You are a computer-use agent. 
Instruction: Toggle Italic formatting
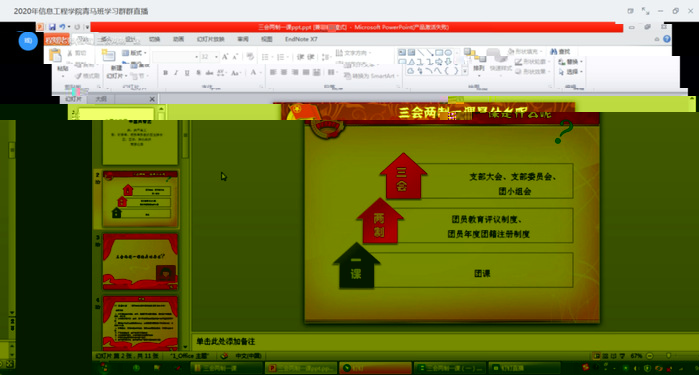coord(176,73)
